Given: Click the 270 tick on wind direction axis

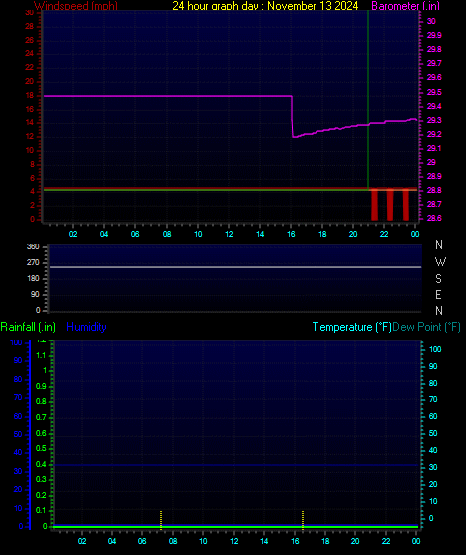Looking at the screenshot, I should pyautogui.click(x=33, y=263).
